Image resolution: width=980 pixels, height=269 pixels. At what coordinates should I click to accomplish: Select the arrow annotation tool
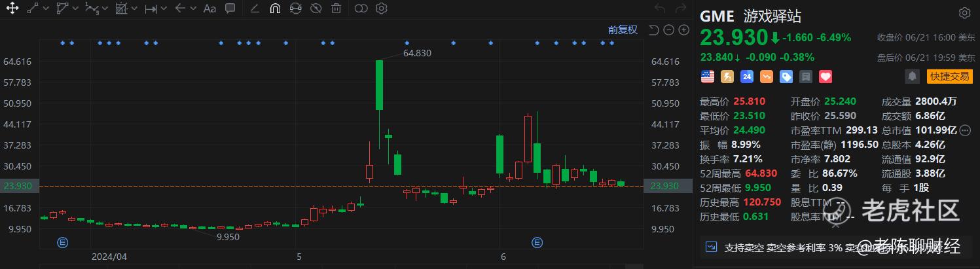click(181, 9)
